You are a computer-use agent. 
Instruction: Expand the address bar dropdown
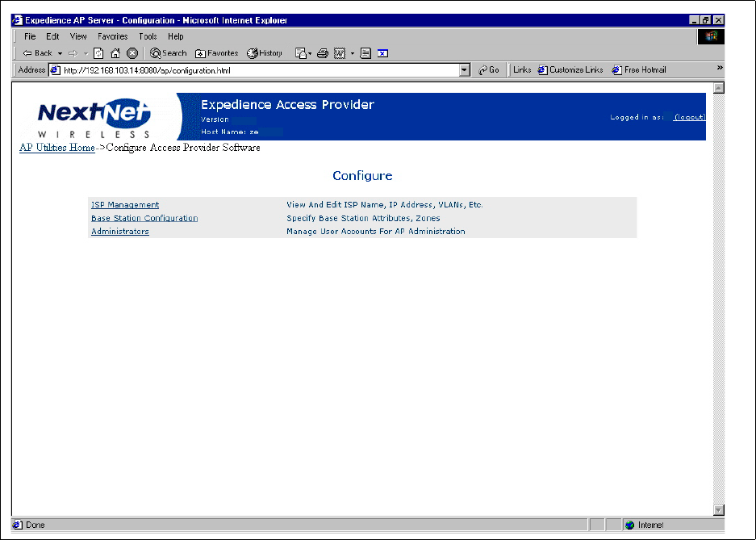pyautogui.click(x=464, y=70)
